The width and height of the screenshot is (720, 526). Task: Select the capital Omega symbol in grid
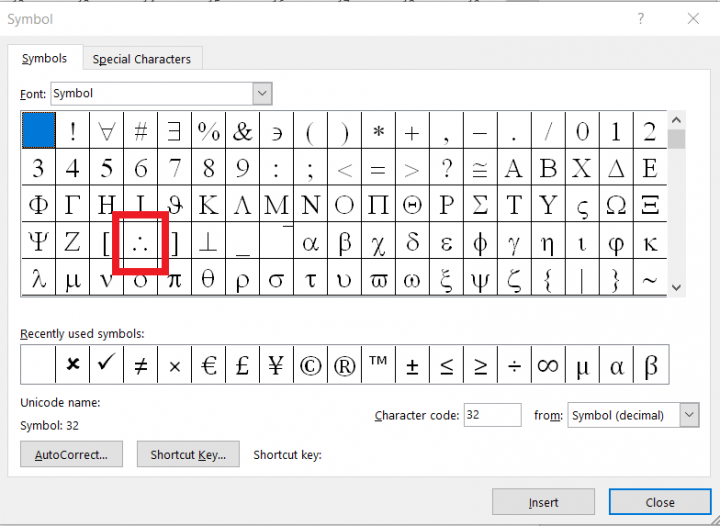pos(616,205)
